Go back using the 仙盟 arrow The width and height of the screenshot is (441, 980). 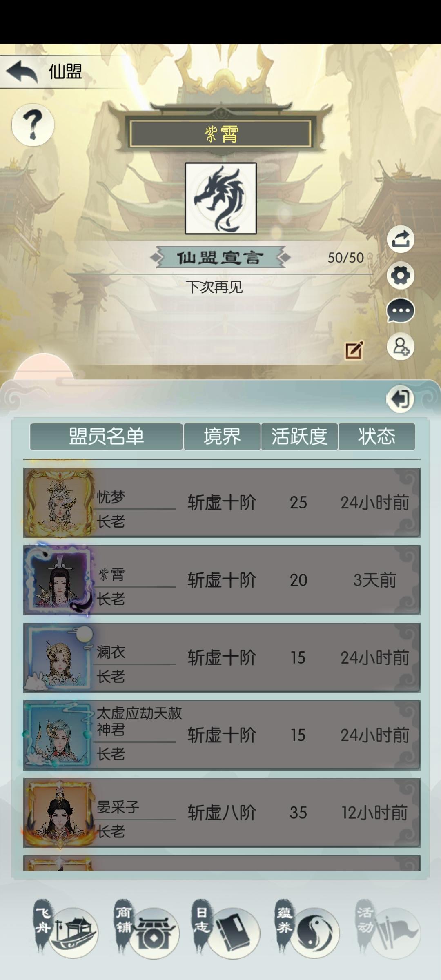22,71
